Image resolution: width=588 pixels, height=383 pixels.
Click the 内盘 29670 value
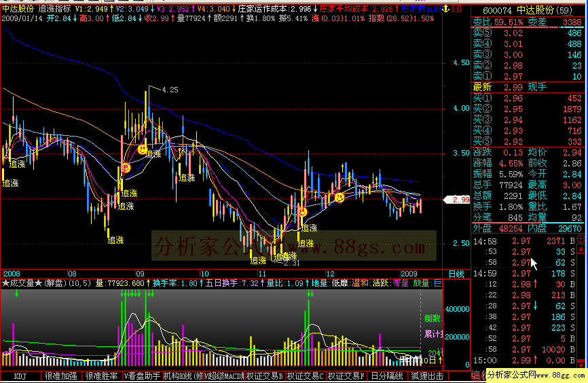pyautogui.click(x=570, y=228)
